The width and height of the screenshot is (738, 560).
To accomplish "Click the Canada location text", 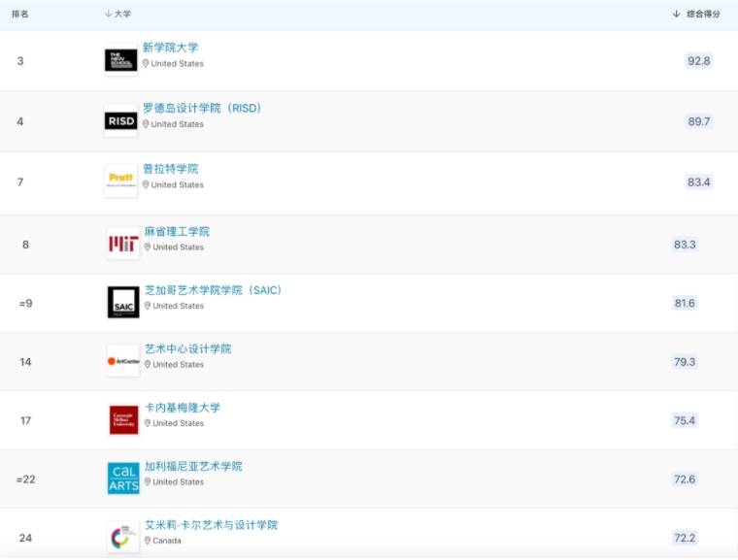I will tap(167, 541).
